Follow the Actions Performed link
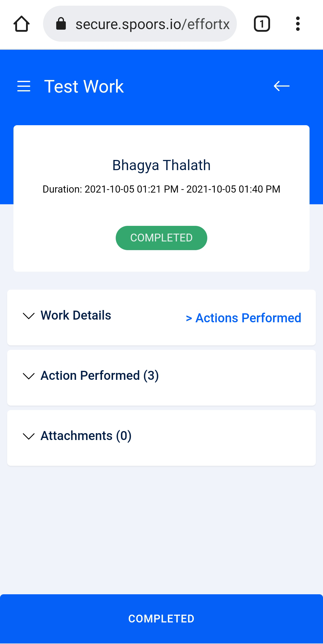 (x=248, y=318)
